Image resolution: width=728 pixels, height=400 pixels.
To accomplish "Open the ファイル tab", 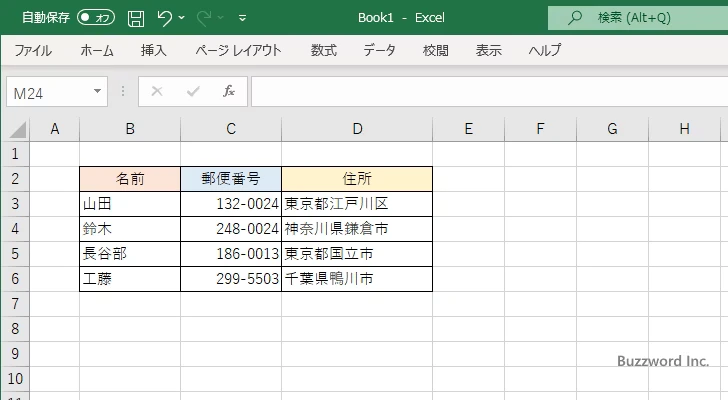I will [x=33, y=50].
